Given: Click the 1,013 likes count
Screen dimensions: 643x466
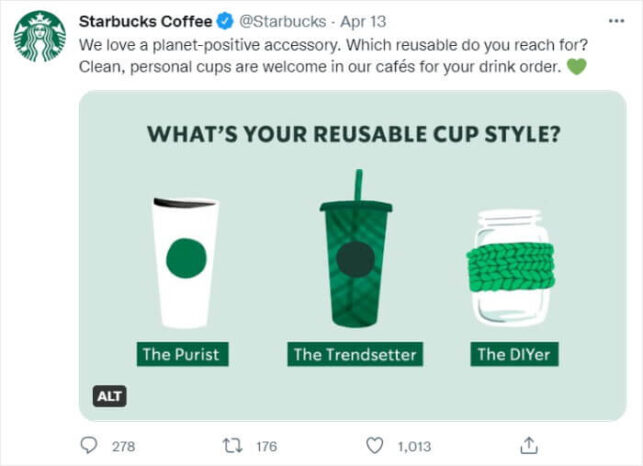Looking at the screenshot, I should pos(413,445).
